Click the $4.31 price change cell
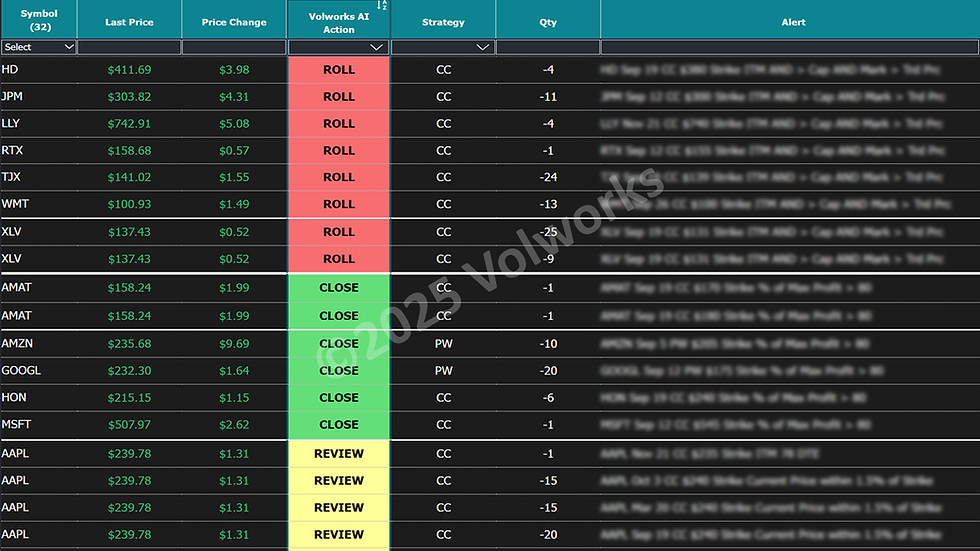 tap(234, 97)
